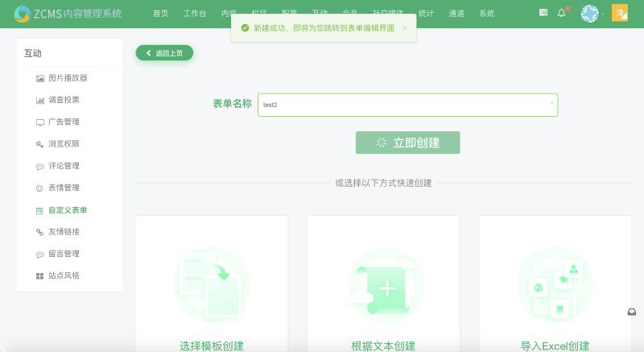Screen dimensions: 644x352
Task: Open the 统计 menu
Action: point(426,14)
